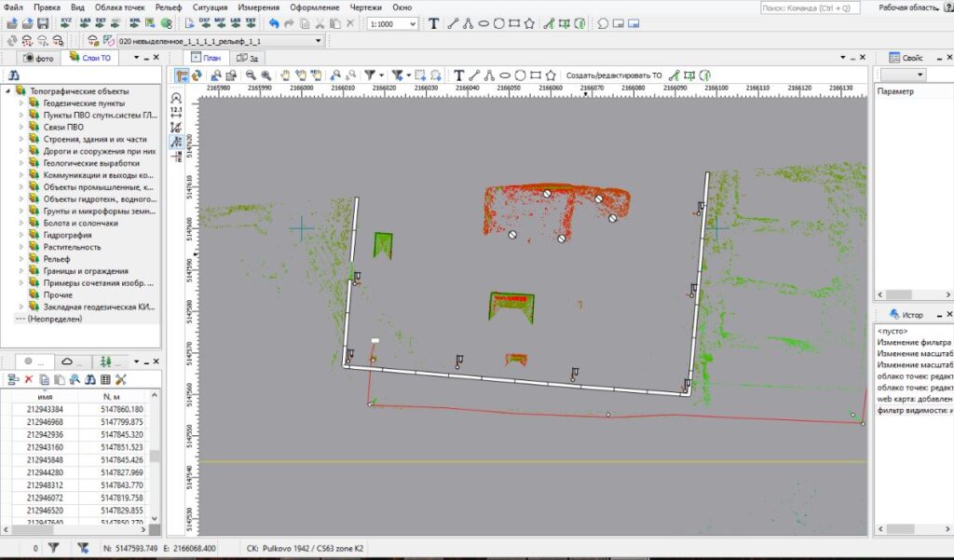Click the green linear object icon after Создать/редактировать ТО

pos(674,75)
